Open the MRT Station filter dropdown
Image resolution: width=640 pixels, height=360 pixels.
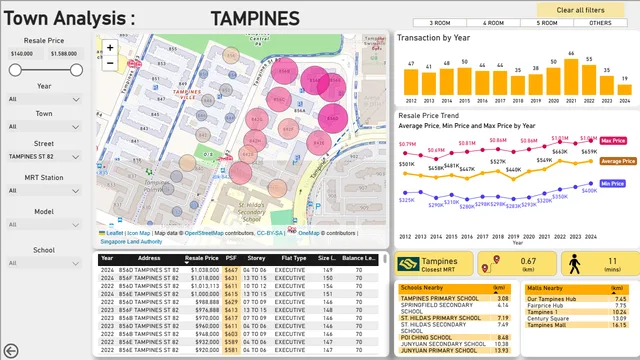44,191
